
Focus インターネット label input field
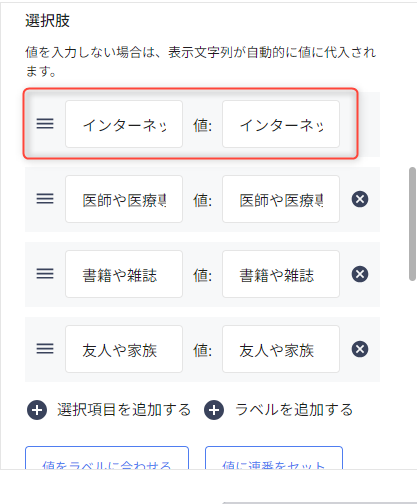coord(124,124)
